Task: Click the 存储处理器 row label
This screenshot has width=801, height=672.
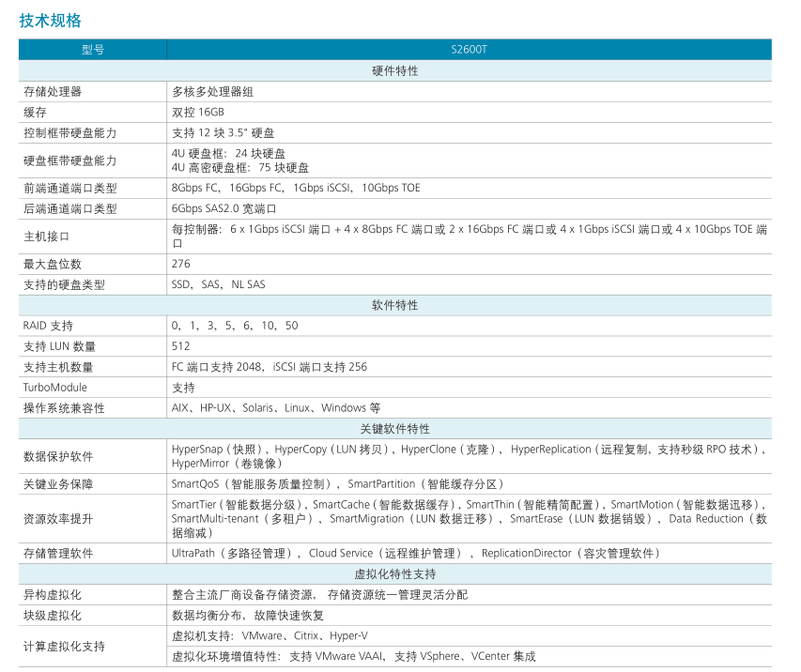Action: point(53,91)
